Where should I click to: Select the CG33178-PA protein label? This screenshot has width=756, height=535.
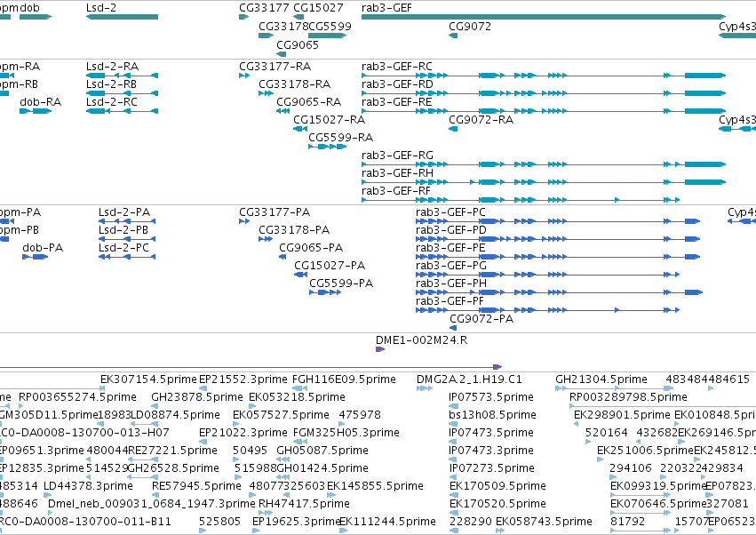point(294,230)
